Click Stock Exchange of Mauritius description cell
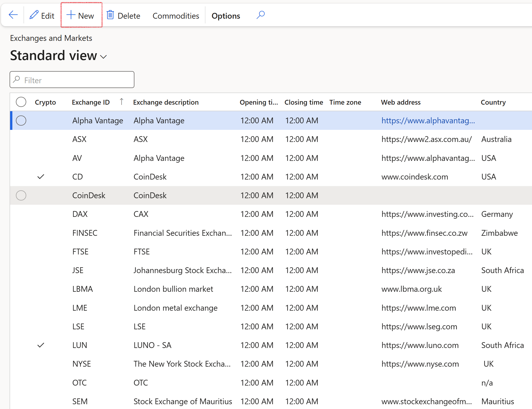 coord(183,401)
